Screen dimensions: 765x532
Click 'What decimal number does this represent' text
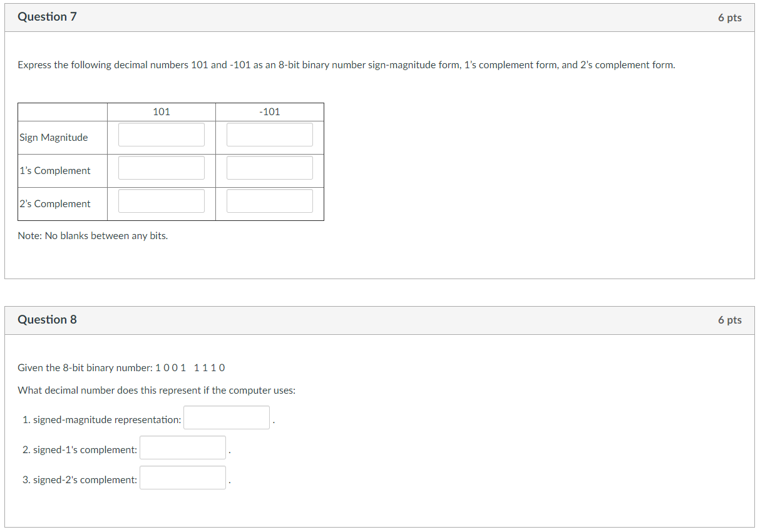coord(157,391)
